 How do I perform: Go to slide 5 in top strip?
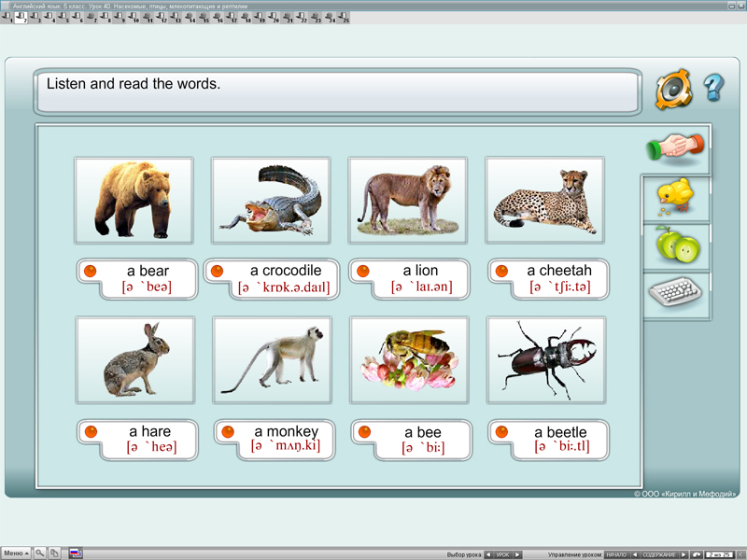(63, 17)
